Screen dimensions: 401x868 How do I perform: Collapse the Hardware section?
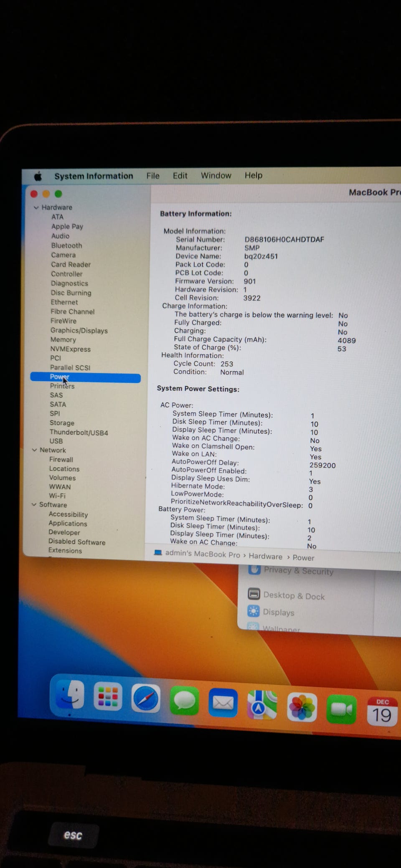(36, 208)
